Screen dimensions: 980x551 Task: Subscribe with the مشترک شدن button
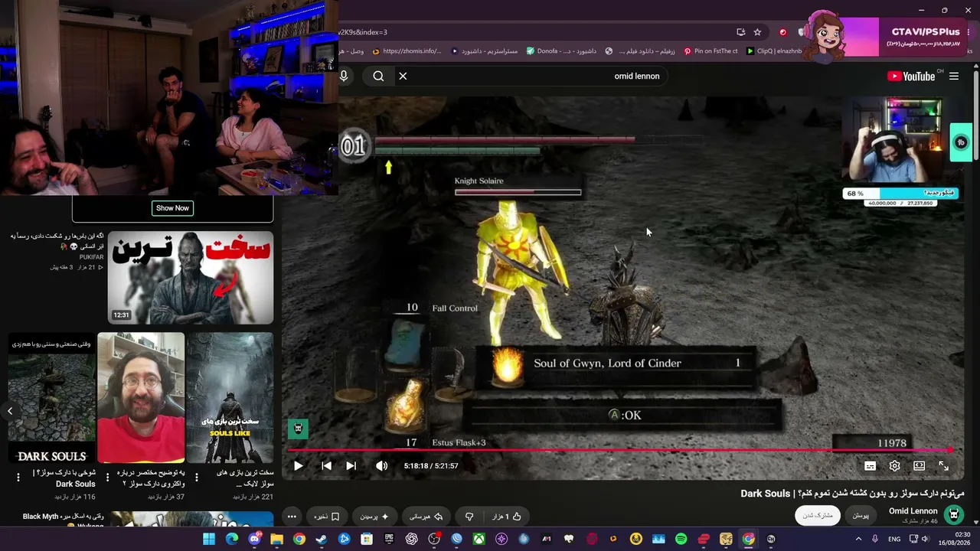(x=818, y=516)
